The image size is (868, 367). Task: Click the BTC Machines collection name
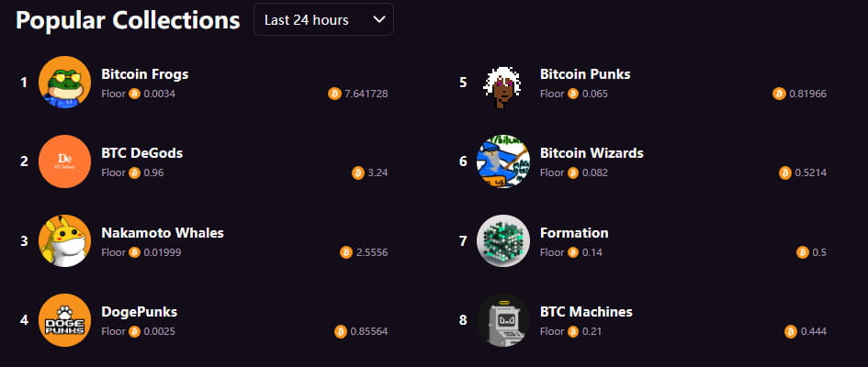click(x=586, y=312)
